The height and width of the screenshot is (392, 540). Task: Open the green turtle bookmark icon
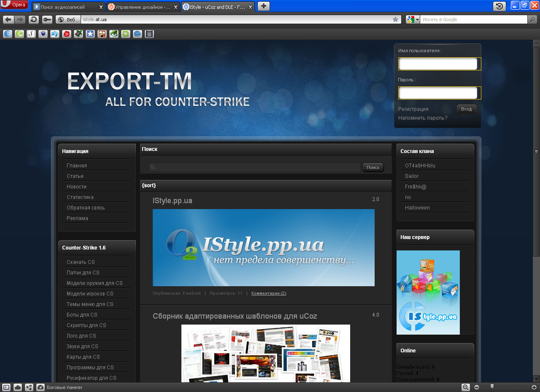pyautogui.click(x=78, y=34)
